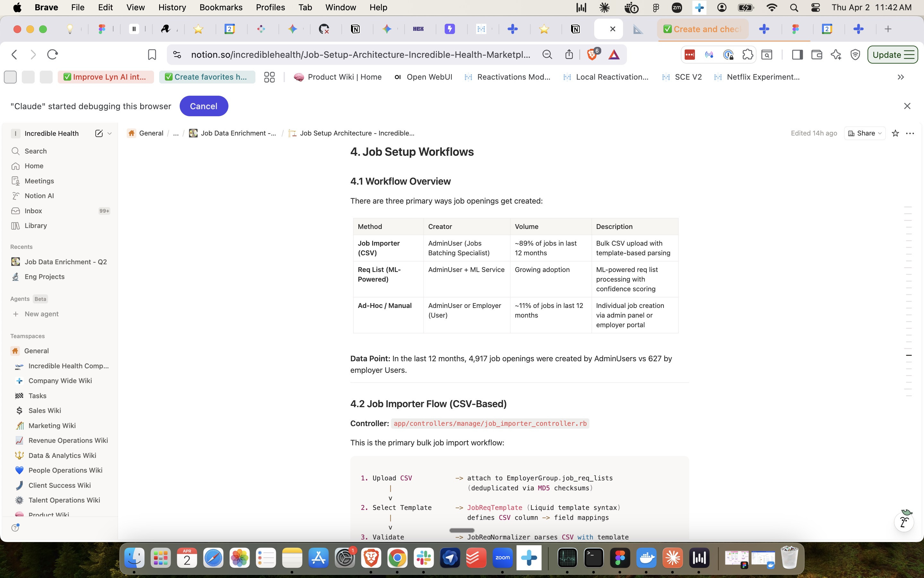
Task: Open People Operations Wiki page
Action: coord(60,470)
